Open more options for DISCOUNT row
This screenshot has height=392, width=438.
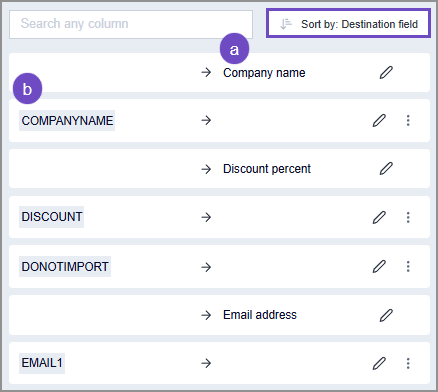coord(408,217)
